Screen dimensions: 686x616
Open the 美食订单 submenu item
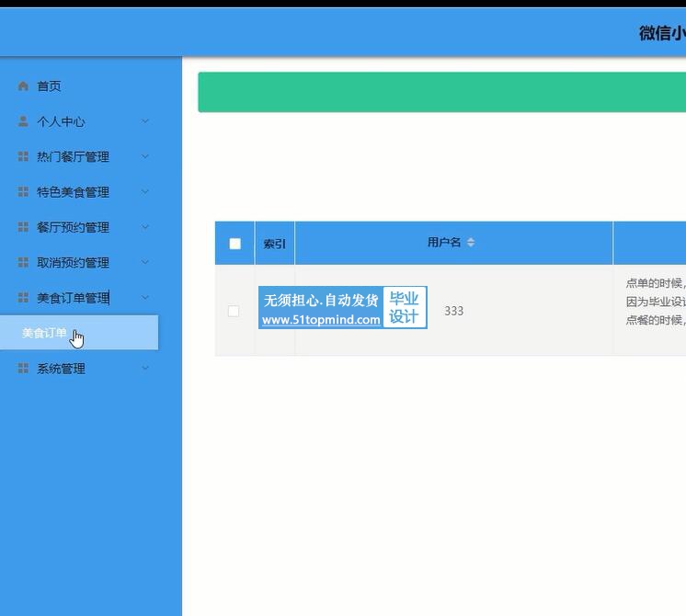coord(44,333)
